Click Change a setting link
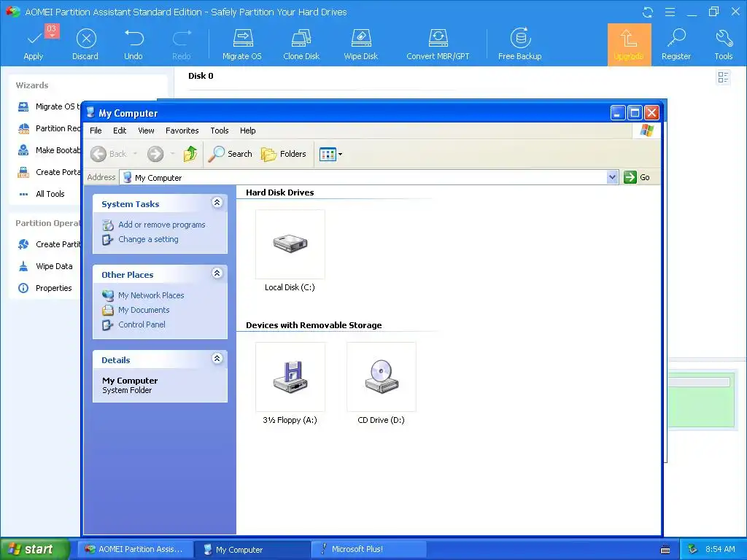The image size is (747, 560). pyautogui.click(x=148, y=239)
